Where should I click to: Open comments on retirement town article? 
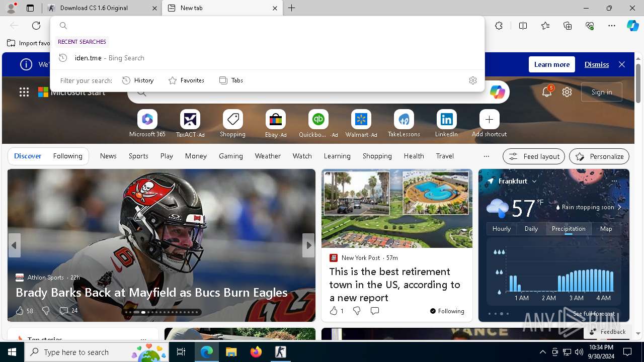click(x=374, y=311)
